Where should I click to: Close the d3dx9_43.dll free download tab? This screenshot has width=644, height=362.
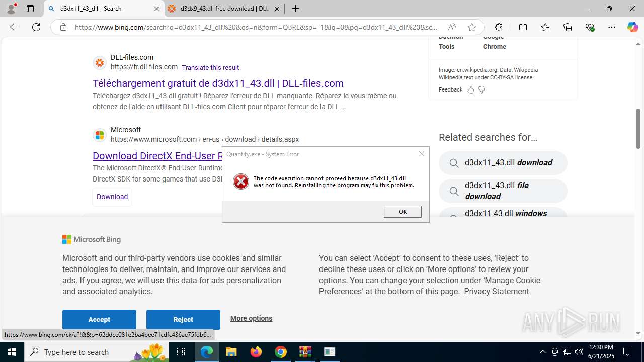click(x=277, y=9)
